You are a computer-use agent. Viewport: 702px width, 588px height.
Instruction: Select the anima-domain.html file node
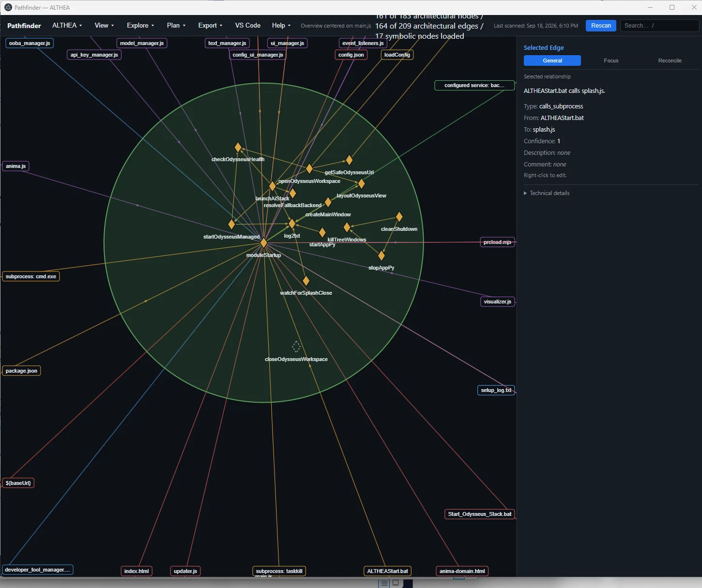coord(462,571)
